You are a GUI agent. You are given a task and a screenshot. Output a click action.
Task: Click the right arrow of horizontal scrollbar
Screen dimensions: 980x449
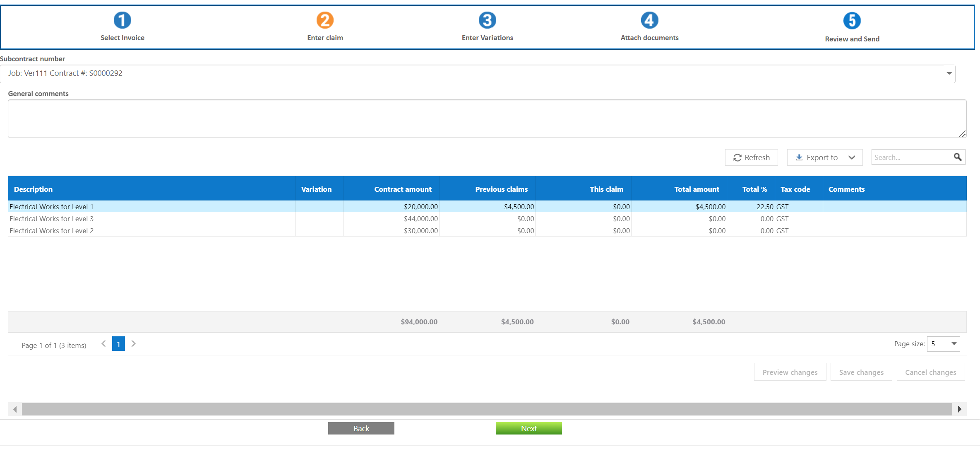click(x=959, y=409)
